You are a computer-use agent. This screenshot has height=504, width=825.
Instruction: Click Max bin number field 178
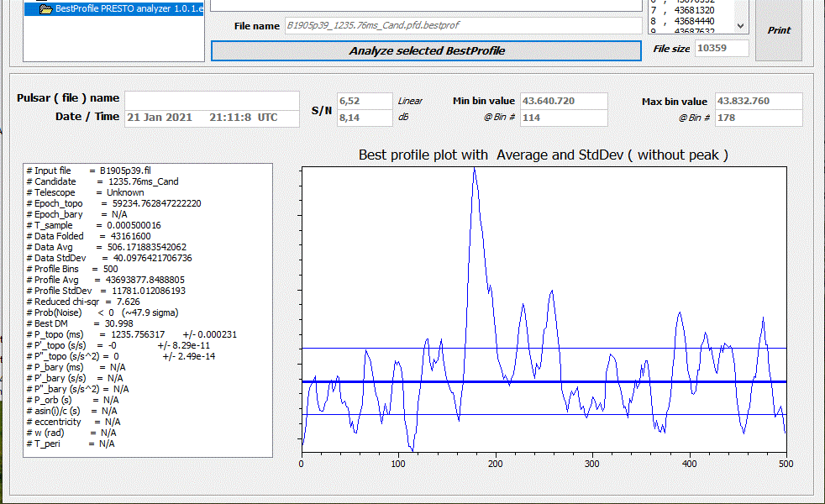coord(759,118)
